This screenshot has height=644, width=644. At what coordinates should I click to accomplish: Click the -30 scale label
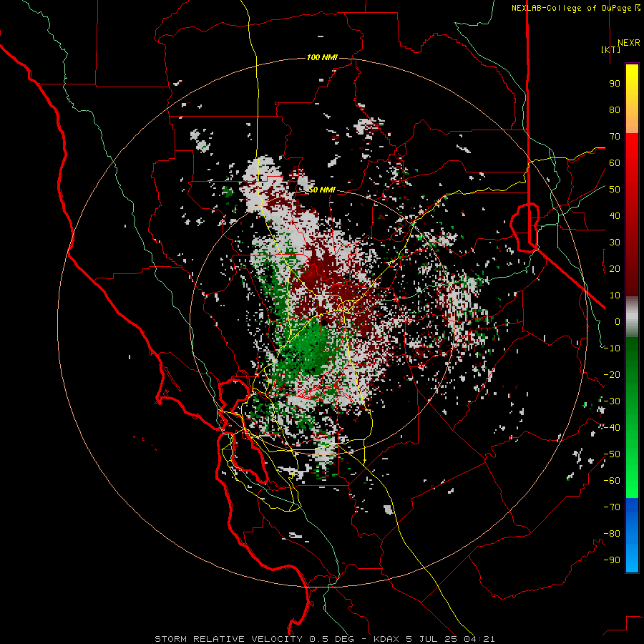pos(612,401)
